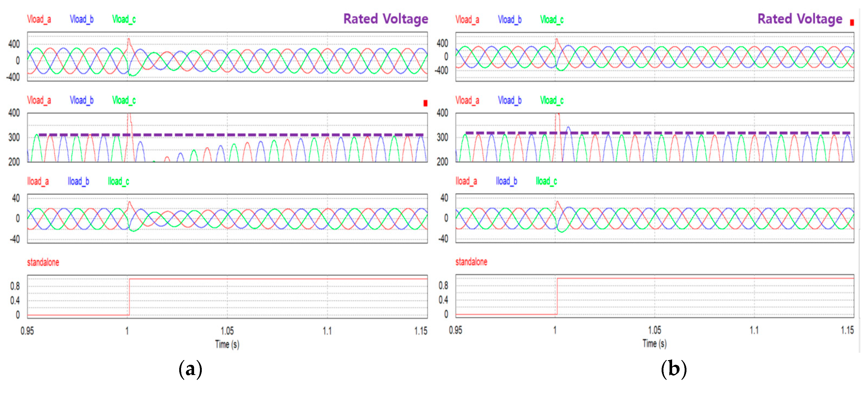This screenshot has height=395, width=868.
Task: Click Vload_c legend in second left plot
Action: click(124, 100)
